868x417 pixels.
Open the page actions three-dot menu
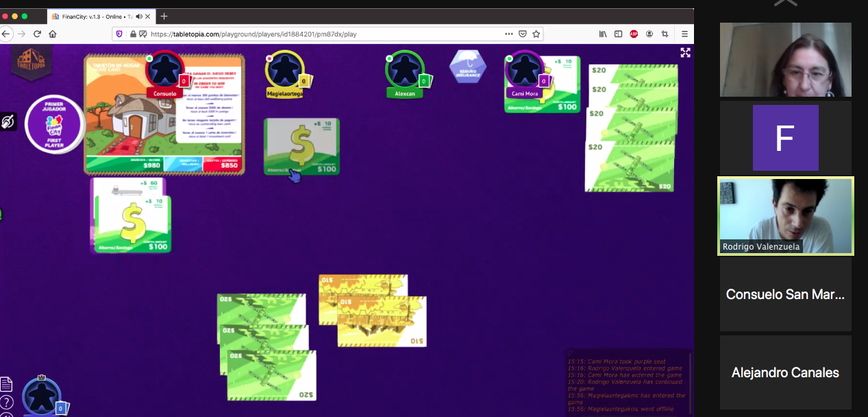pos(508,34)
